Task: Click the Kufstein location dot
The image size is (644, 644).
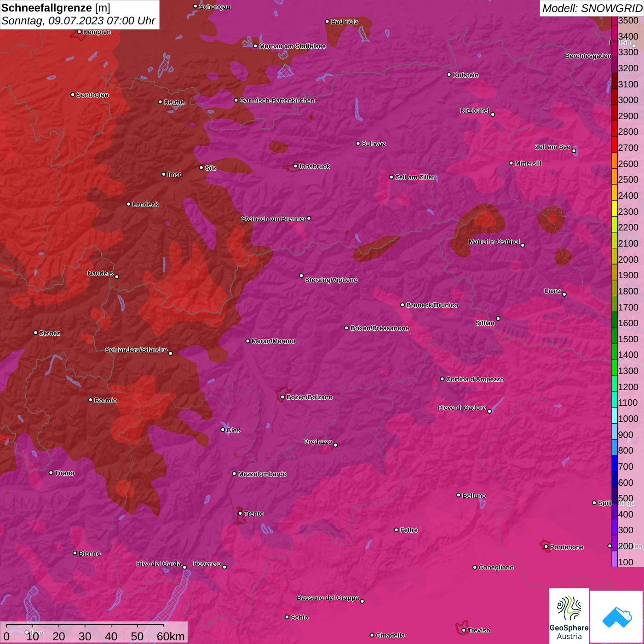Action: point(449,75)
